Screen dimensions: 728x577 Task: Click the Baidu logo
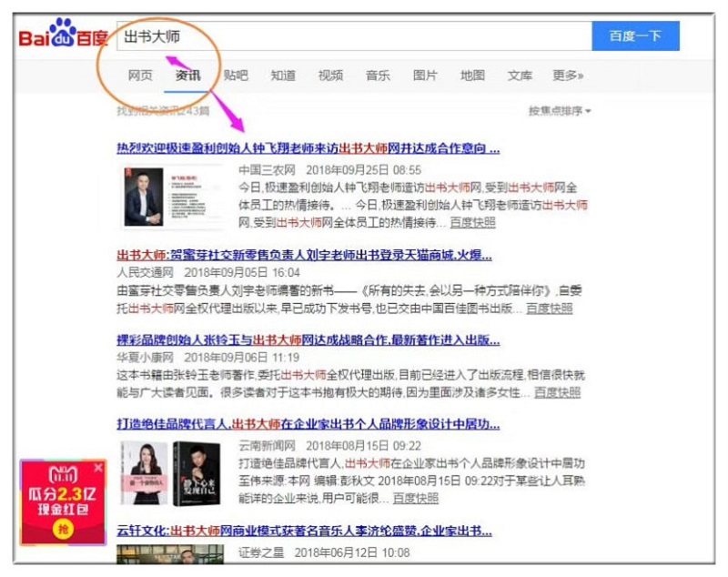pos(62,36)
